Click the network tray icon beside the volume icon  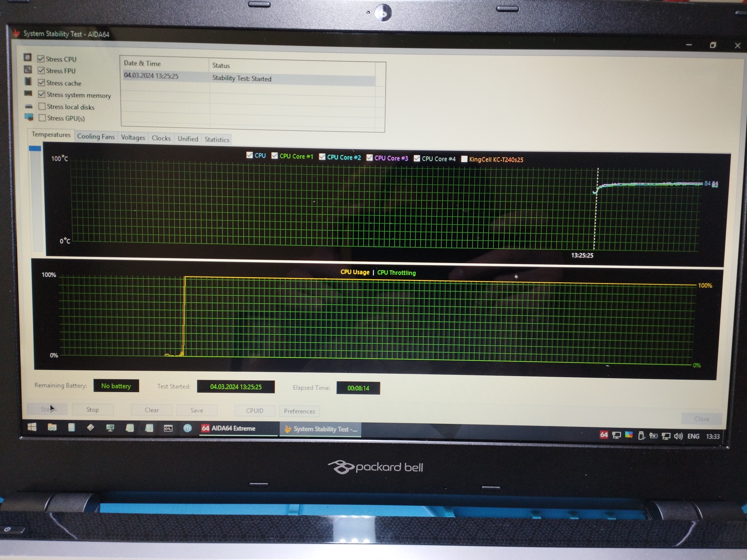click(666, 436)
